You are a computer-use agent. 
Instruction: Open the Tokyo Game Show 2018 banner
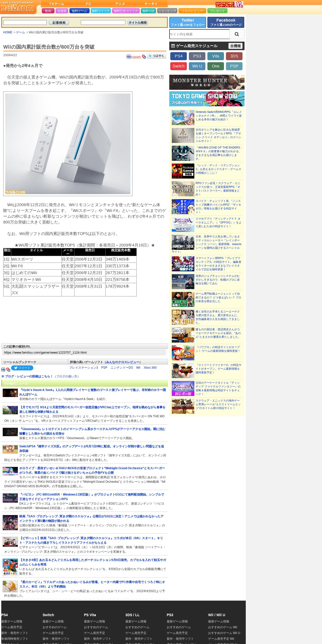(x=207, y=99)
